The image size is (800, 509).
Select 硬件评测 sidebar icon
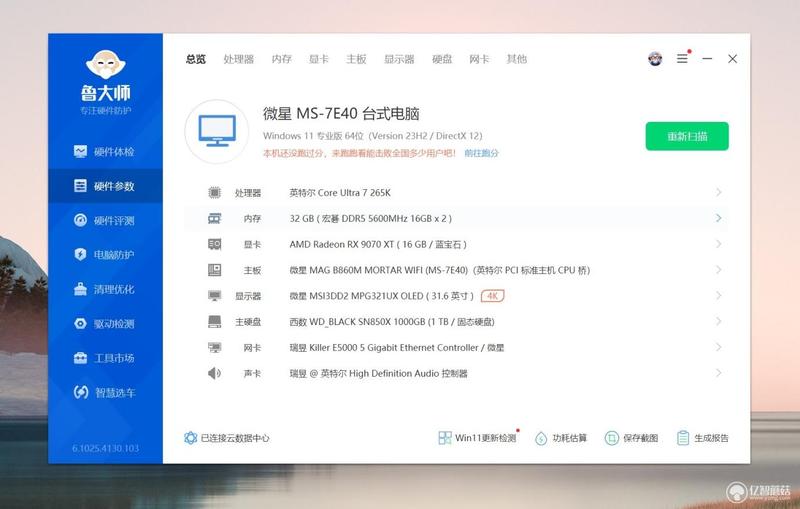click(80, 220)
